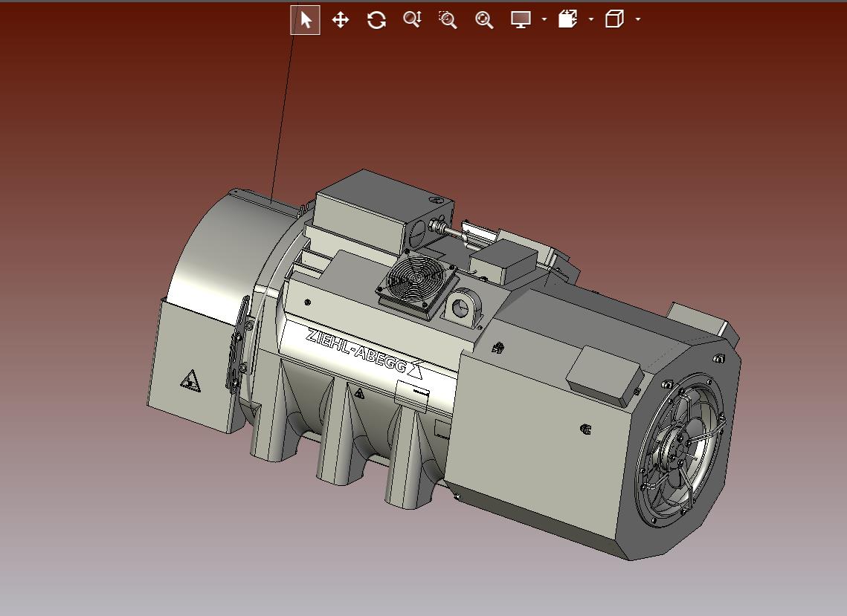Pick the Zoom in/out tool
The width and height of the screenshot is (847, 616).
(x=413, y=20)
